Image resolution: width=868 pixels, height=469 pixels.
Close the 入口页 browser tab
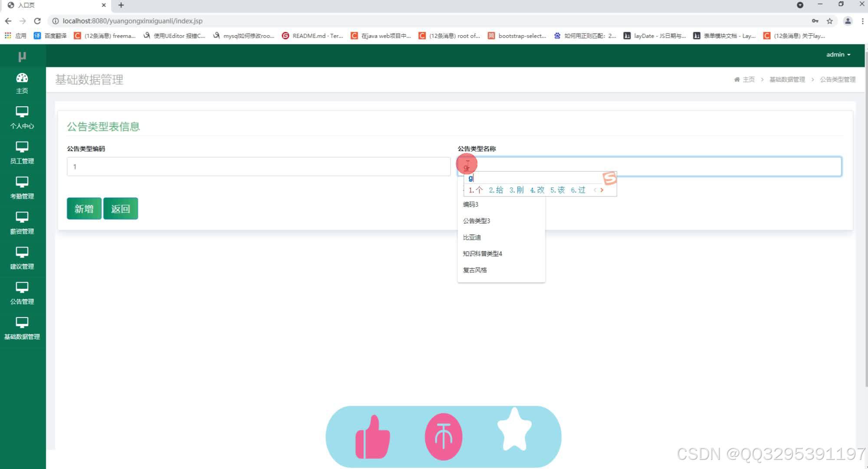pyautogui.click(x=104, y=5)
